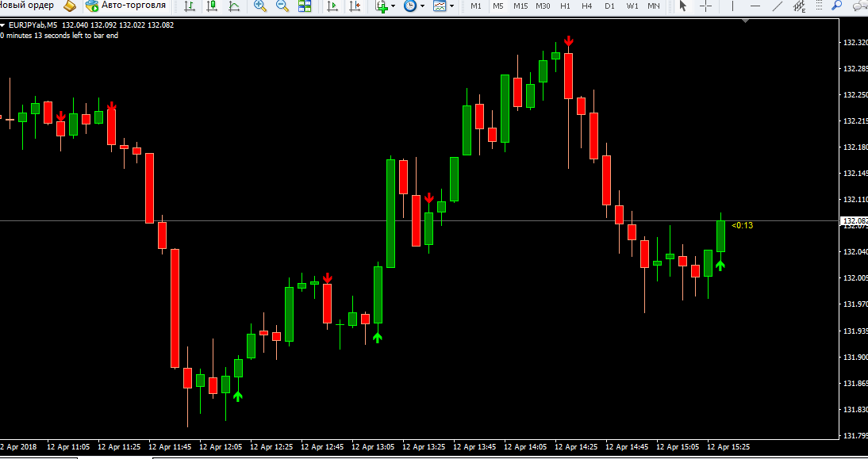The height and width of the screenshot is (459, 868).
Task: Click the 132.082 current price label
Action: [x=855, y=221]
